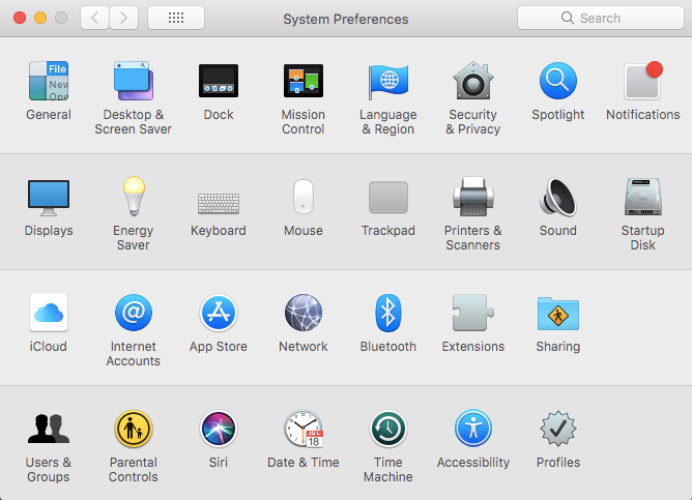Click inside the Search field
Screen dimensions: 692x500
pyautogui.click(x=610, y=18)
